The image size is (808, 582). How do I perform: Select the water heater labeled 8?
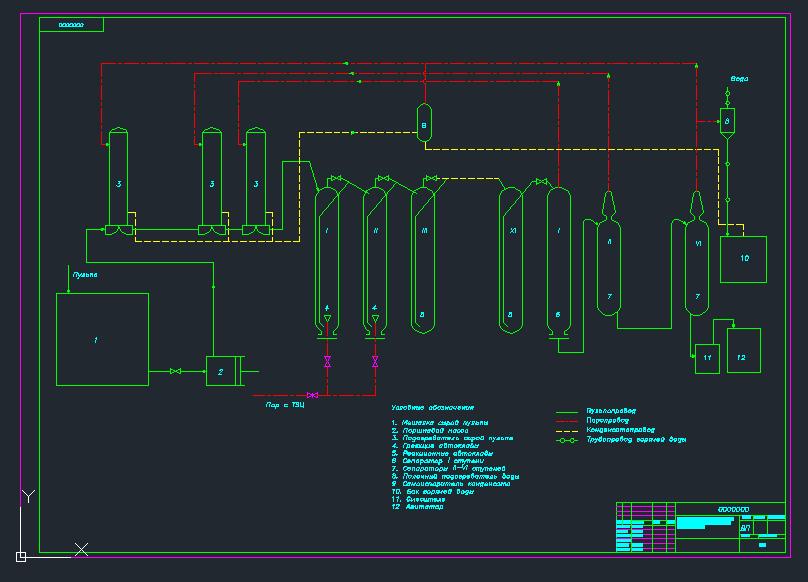[x=727, y=123]
